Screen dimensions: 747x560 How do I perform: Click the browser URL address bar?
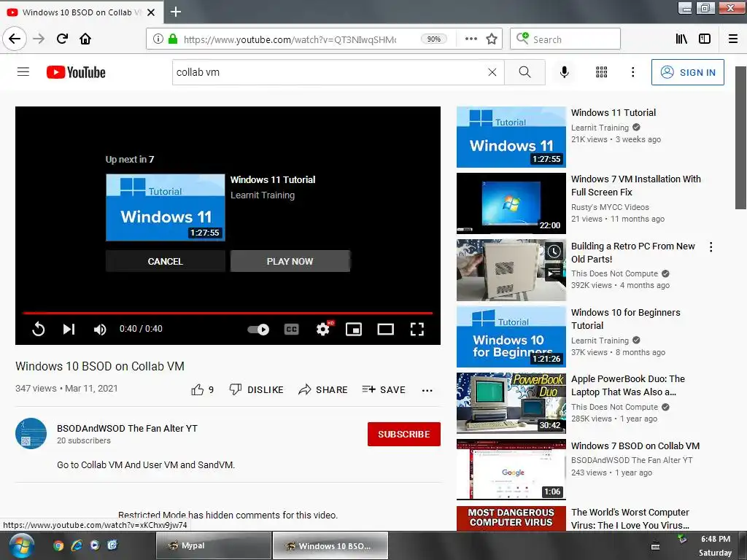coord(290,39)
